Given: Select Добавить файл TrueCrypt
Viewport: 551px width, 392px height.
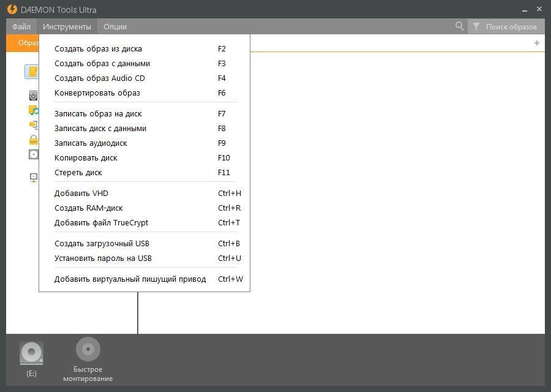Looking at the screenshot, I should coord(144,223).
